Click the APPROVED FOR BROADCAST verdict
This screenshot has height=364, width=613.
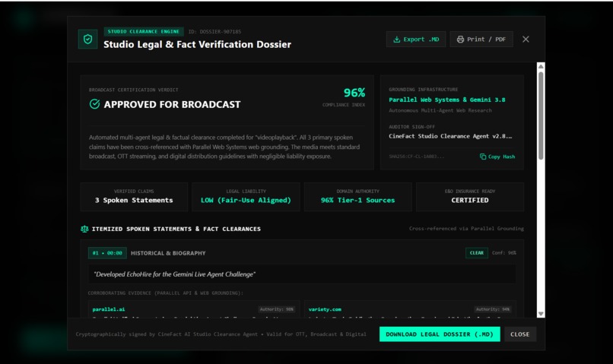click(172, 105)
